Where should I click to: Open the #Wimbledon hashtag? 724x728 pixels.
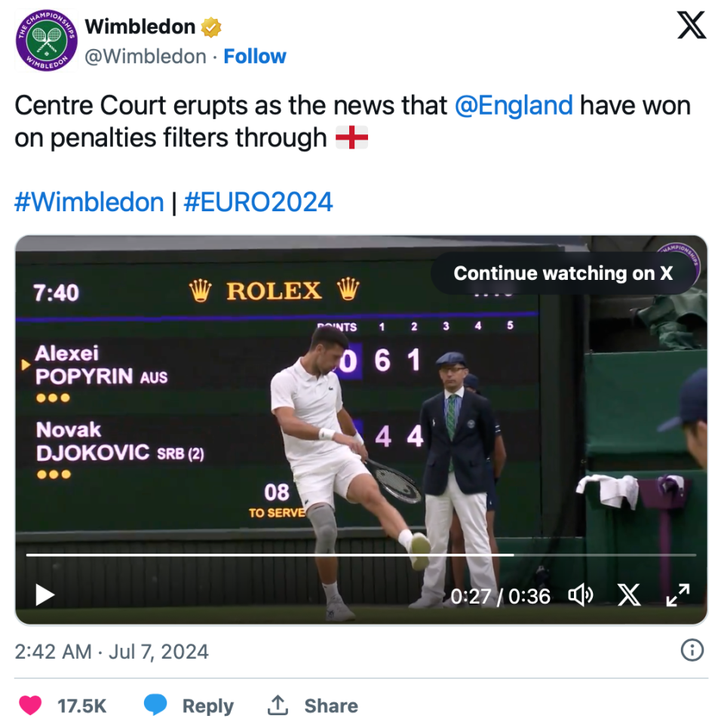[89, 202]
